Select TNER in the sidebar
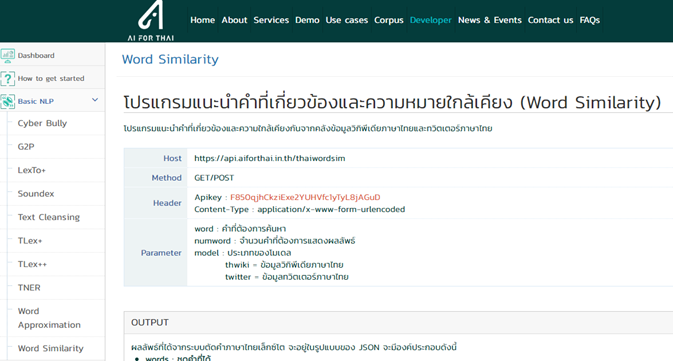 pyautogui.click(x=29, y=288)
